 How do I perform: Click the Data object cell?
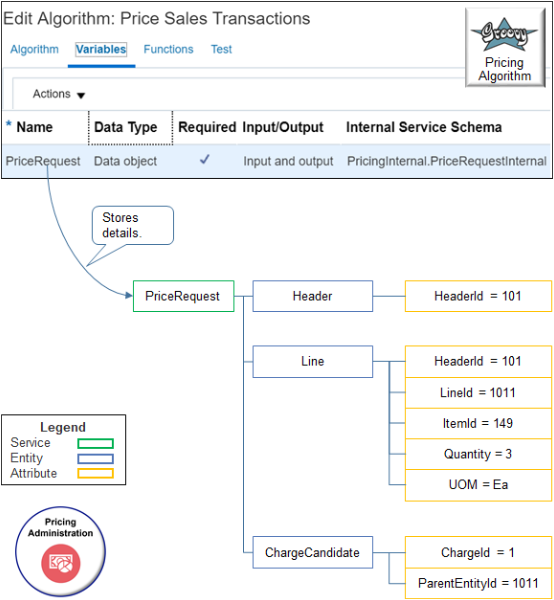(125, 161)
